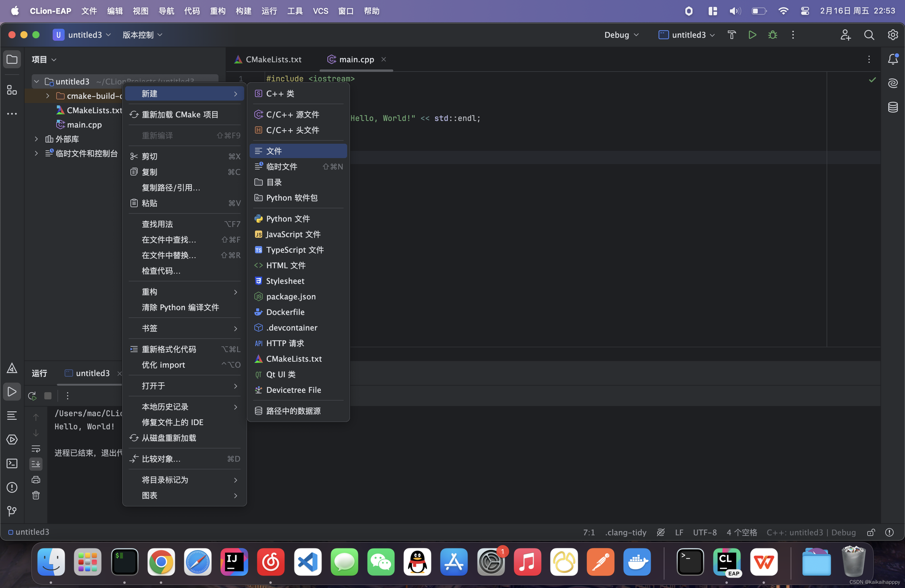The height and width of the screenshot is (588, 905).
Task: Click the Build hammer icon
Action: (x=731, y=35)
